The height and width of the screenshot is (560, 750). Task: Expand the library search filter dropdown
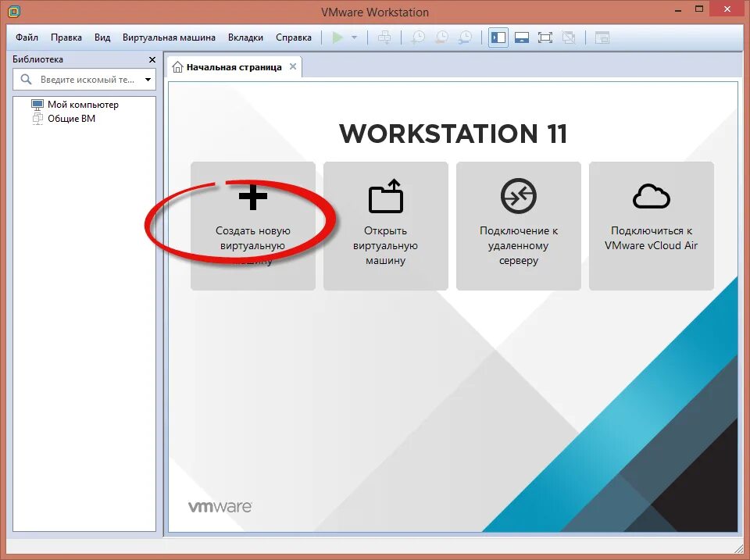[x=148, y=80]
